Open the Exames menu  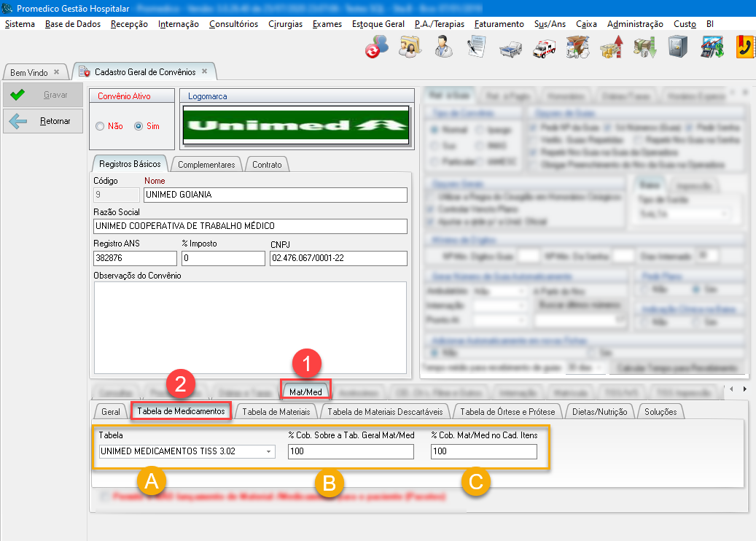coord(327,24)
